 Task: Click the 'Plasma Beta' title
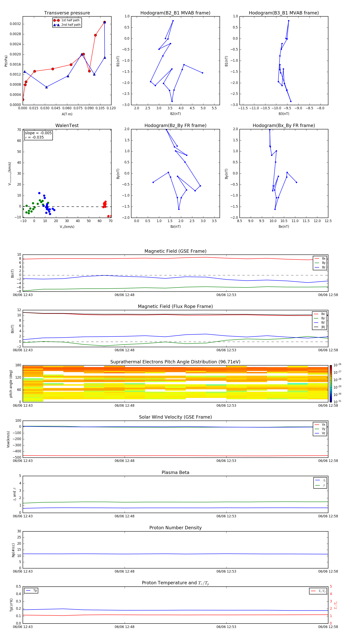[x=175, y=473]
